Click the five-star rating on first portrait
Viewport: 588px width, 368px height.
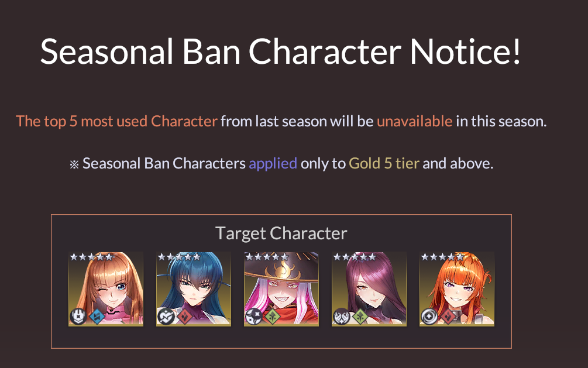(91, 257)
